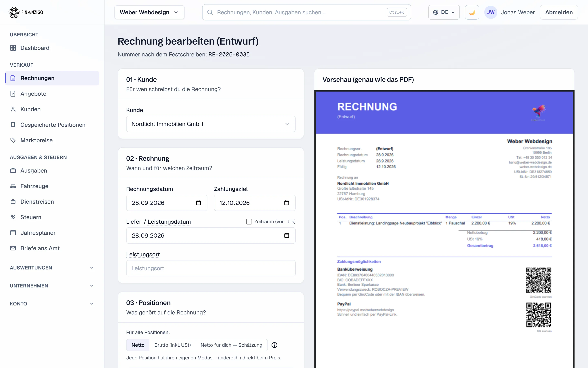Open Gespeicherte Positionen

(52, 125)
